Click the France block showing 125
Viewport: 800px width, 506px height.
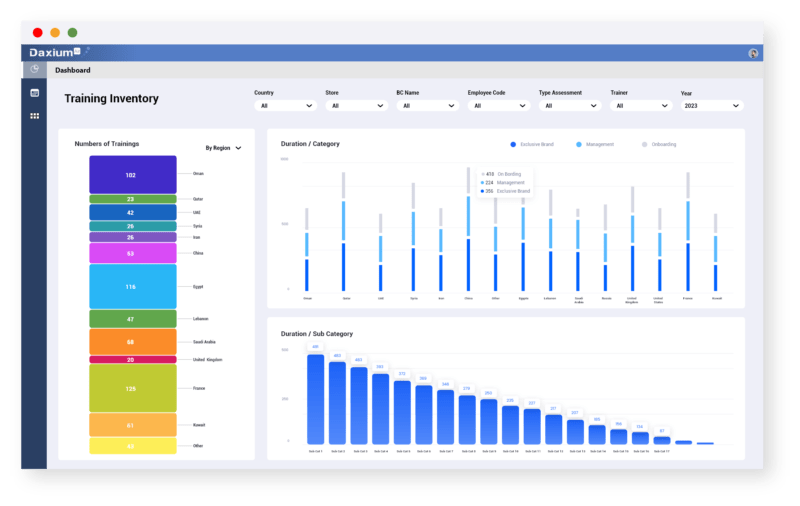[x=133, y=388]
